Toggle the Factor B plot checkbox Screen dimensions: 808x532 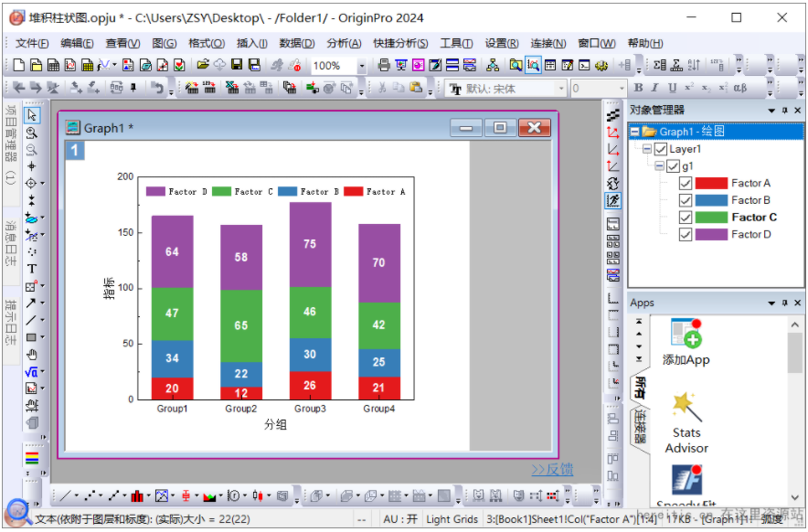coord(685,200)
